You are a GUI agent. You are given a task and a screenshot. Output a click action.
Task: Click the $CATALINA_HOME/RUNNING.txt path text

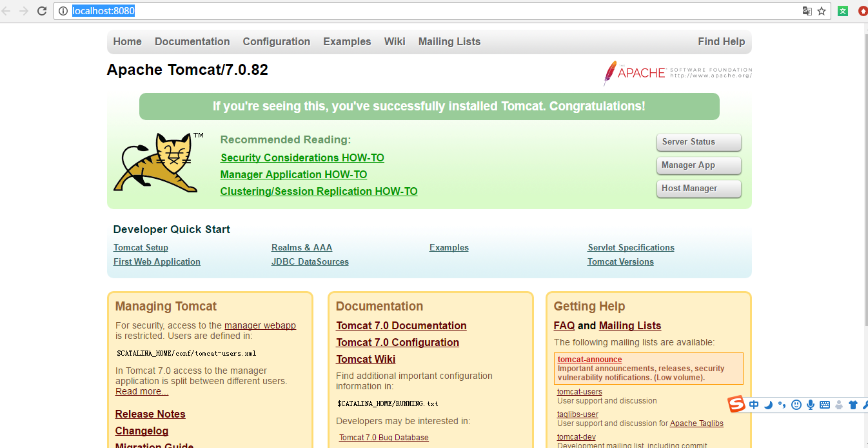(388, 403)
